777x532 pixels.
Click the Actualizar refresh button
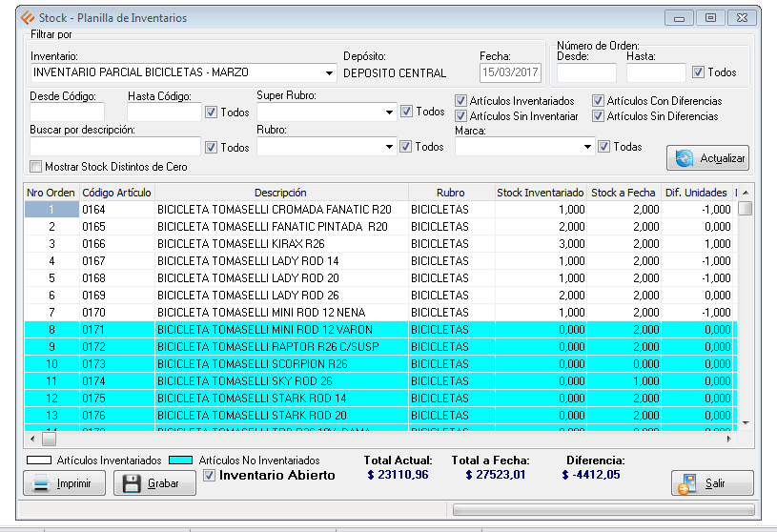[707, 157]
